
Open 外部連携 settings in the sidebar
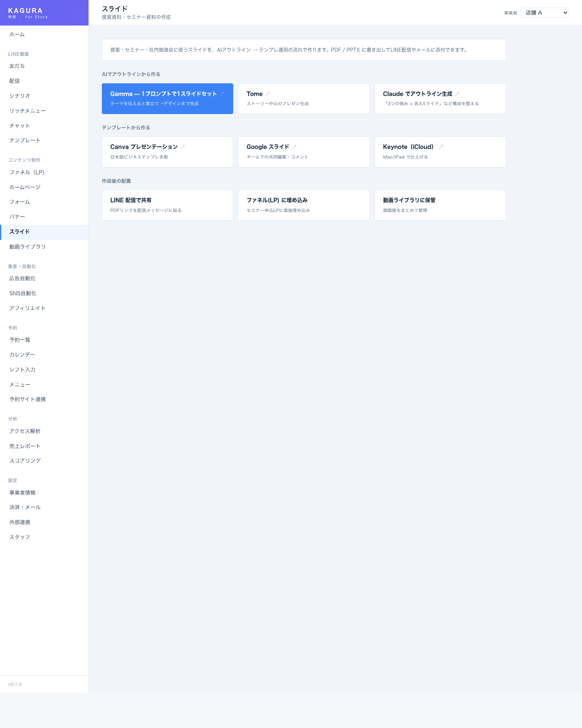click(20, 522)
